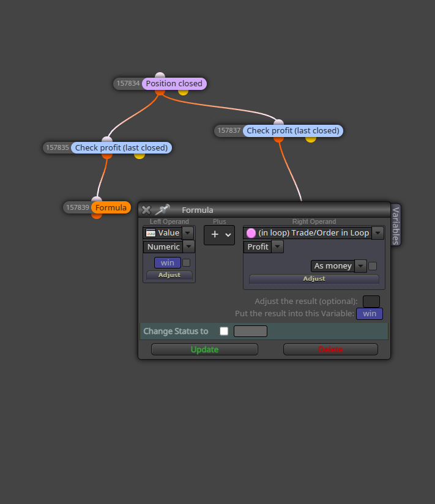
Task: Click the Value icon in Left Operand
Action: [151, 232]
